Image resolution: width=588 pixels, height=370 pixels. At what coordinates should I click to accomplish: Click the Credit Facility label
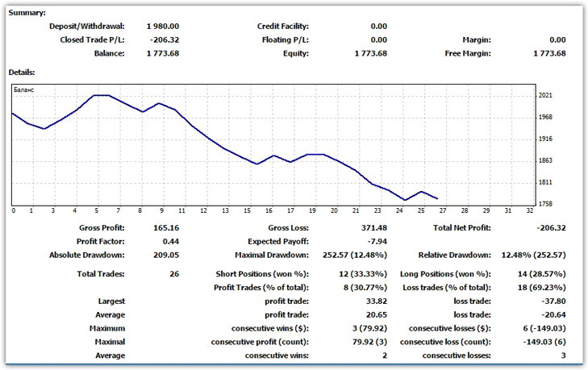[x=282, y=27]
